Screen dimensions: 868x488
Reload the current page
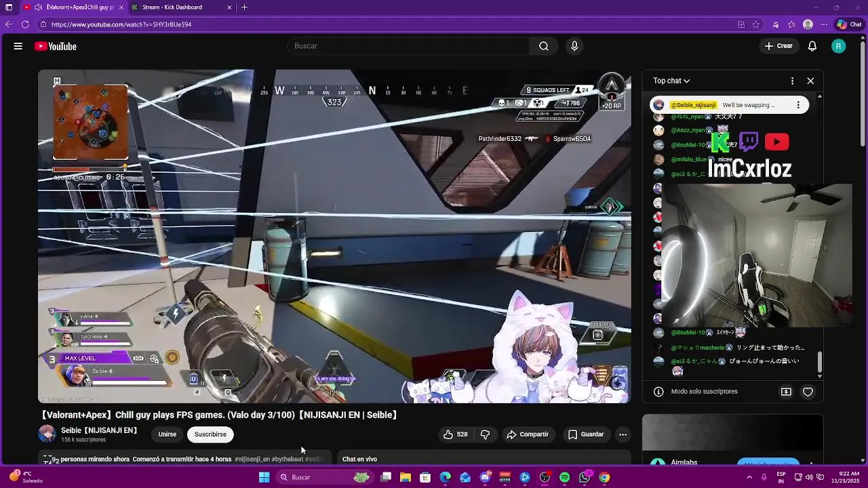[25, 24]
